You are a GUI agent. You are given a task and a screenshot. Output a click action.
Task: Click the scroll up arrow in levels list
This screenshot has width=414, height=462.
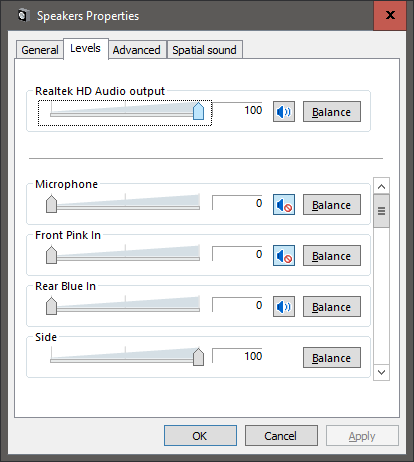pyautogui.click(x=382, y=186)
